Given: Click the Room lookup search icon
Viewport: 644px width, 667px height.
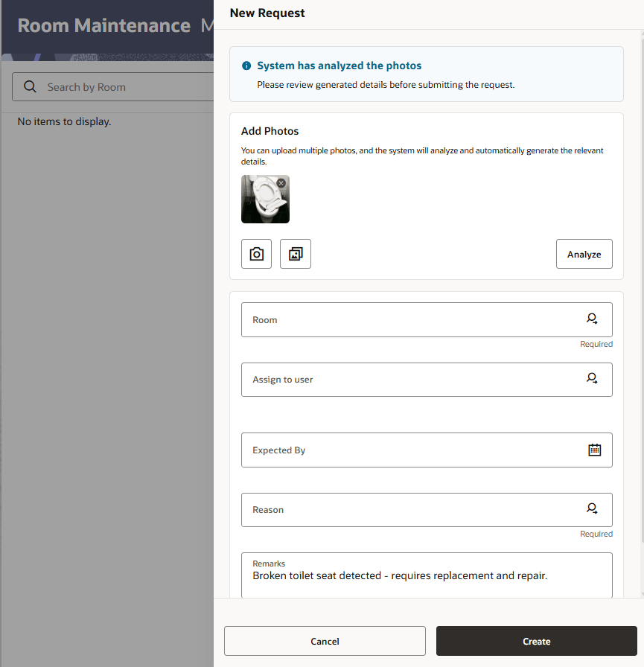Looking at the screenshot, I should click(592, 319).
